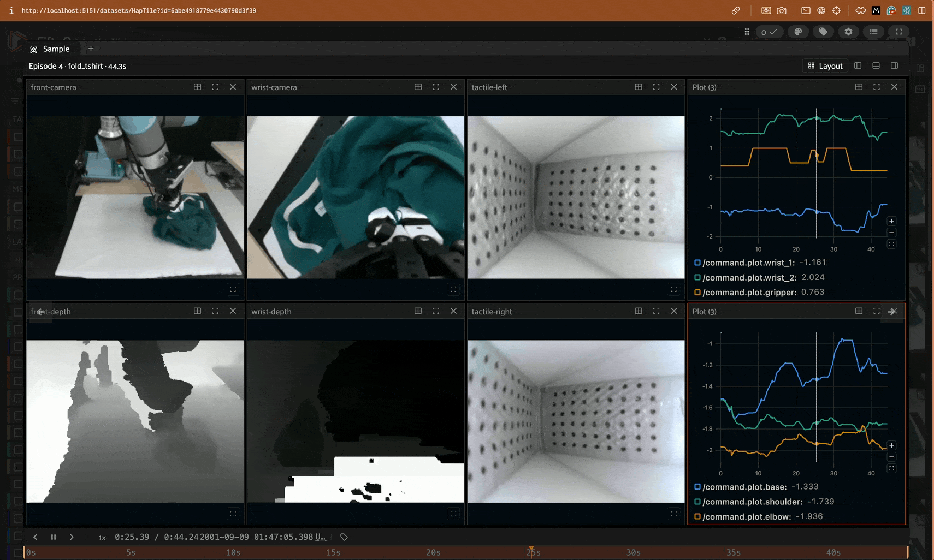This screenshot has height=560, width=934.
Task: Open the tag icon in the top toolbar
Action: [823, 32]
